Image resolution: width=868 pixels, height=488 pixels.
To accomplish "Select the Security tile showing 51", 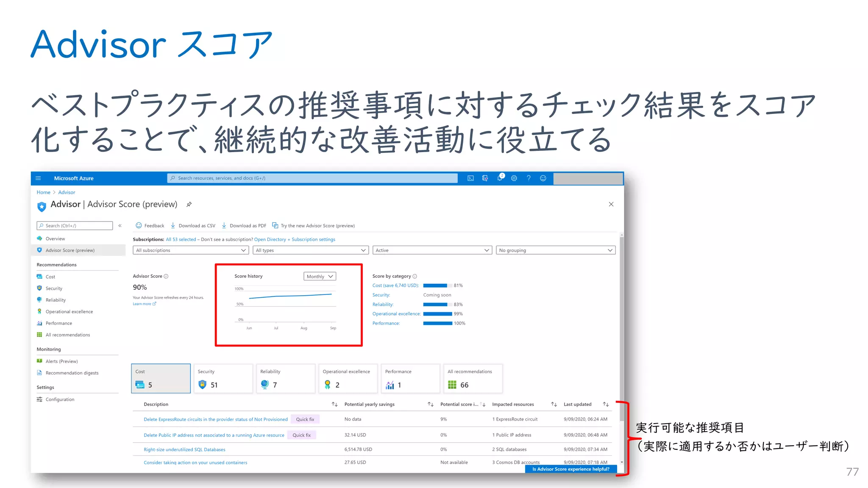I will pos(223,378).
